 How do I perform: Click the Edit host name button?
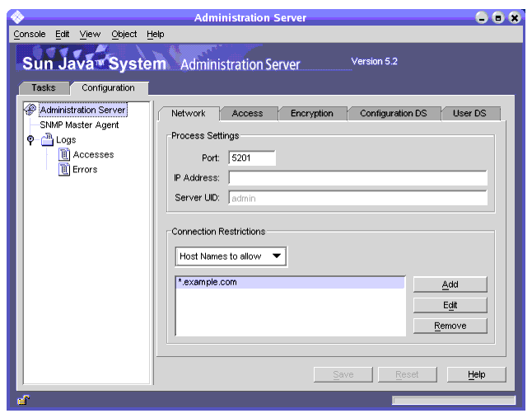point(450,305)
